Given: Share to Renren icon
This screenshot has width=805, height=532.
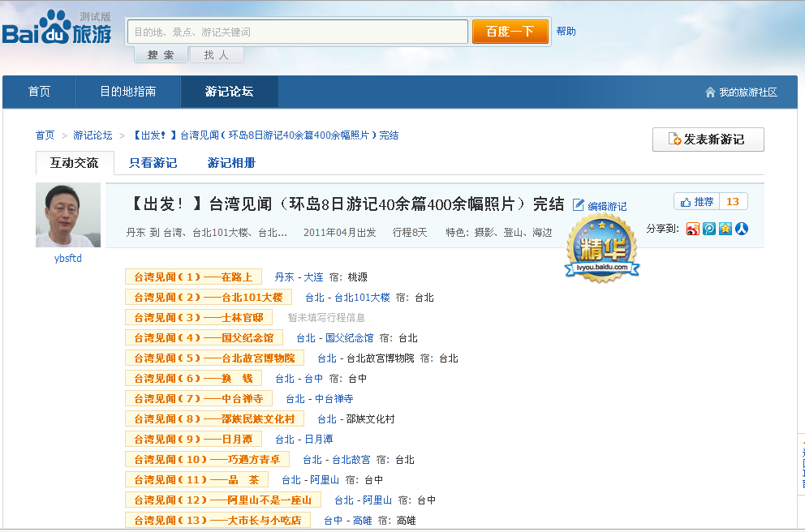Looking at the screenshot, I should [x=741, y=229].
